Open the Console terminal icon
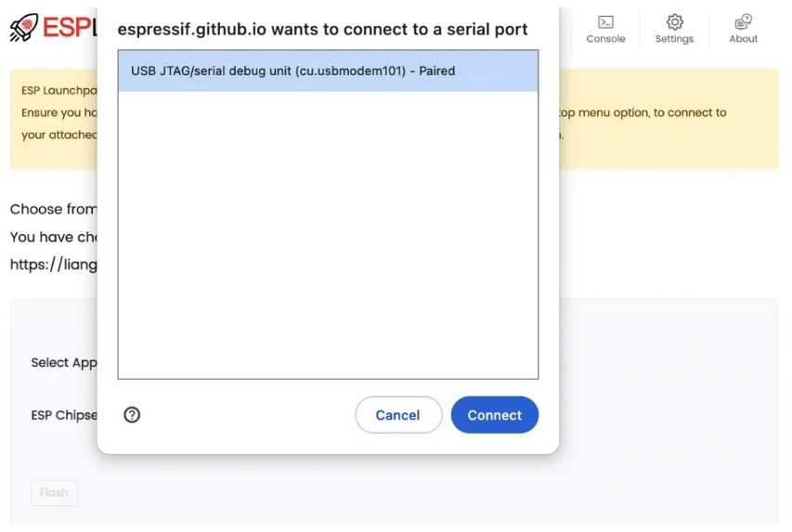The width and height of the screenshot is (792, 532). pyautogui.click(x=605, y=22)
